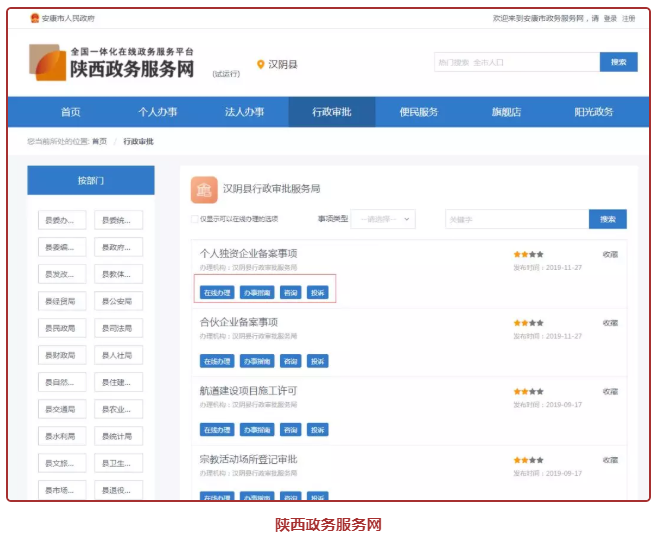The width and height of the screenshot is (661, 538).
Task: Tick the 仅显示可以在线办理的选项 checkbox
Action: tap(195, 219)
